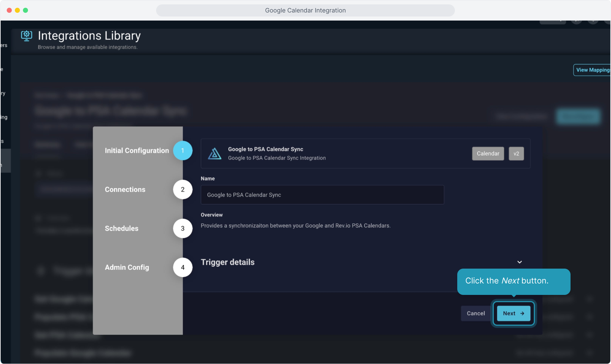This screenshot has width=611, height=364.
Task: Click the Integrations Library monitor icon
Action: [27, 36]
